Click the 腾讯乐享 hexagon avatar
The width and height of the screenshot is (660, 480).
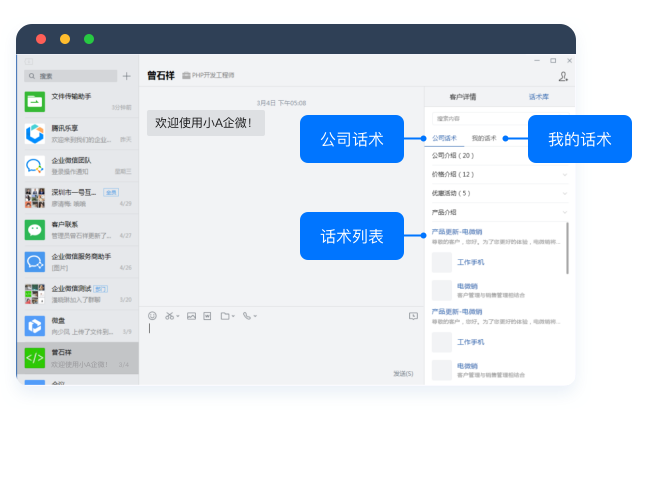point(35,134)
